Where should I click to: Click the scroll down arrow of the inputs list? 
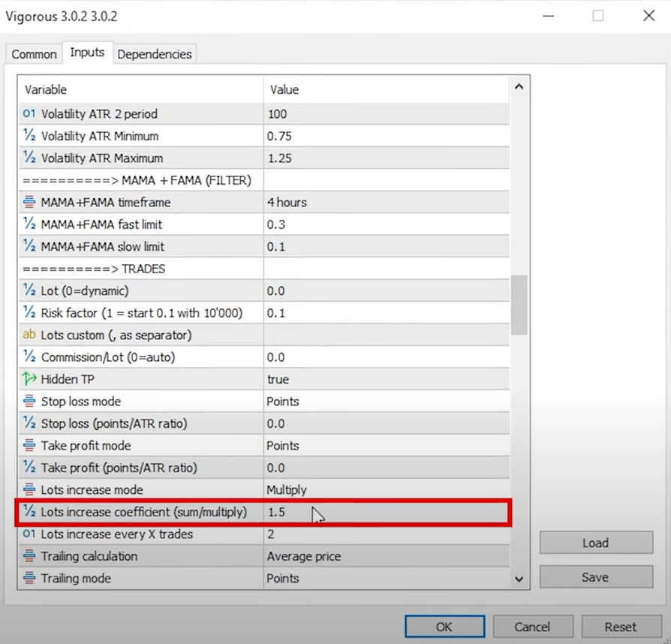click(x=519, y=578)
